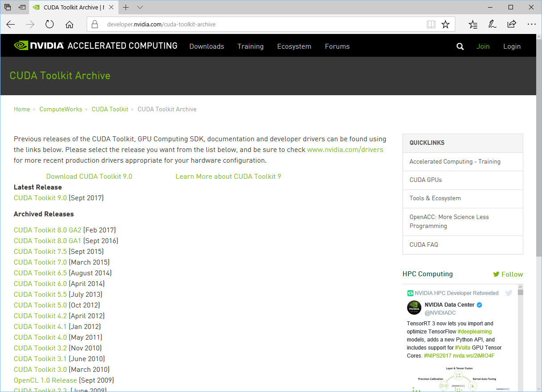542x392 pixels.
Task: Open CUDA Toolkit 5.0
Action: click(x=40, y=305)
